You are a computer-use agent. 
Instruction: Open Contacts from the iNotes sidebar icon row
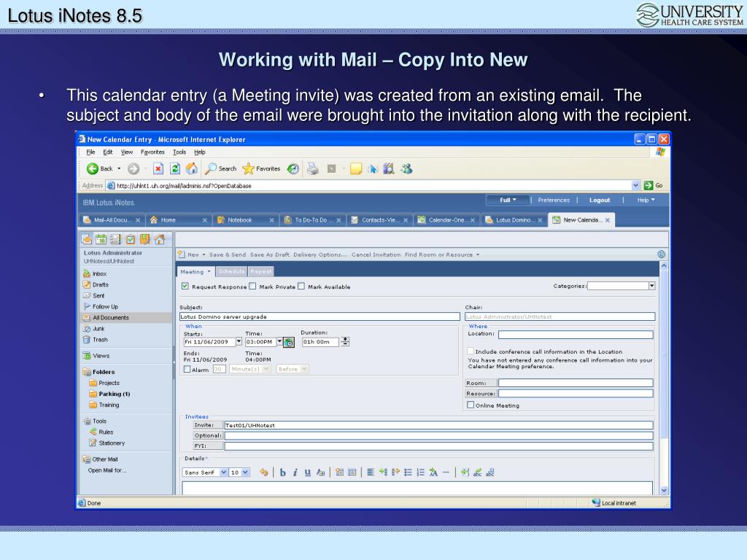115,239
